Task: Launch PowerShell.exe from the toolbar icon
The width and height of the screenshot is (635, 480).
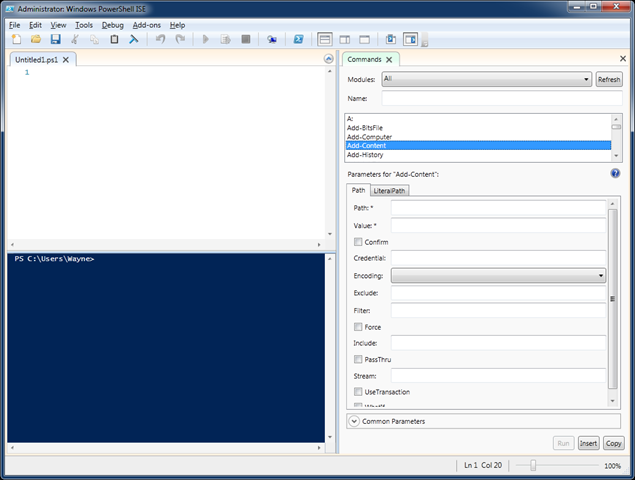Action: tap(298, 40)
